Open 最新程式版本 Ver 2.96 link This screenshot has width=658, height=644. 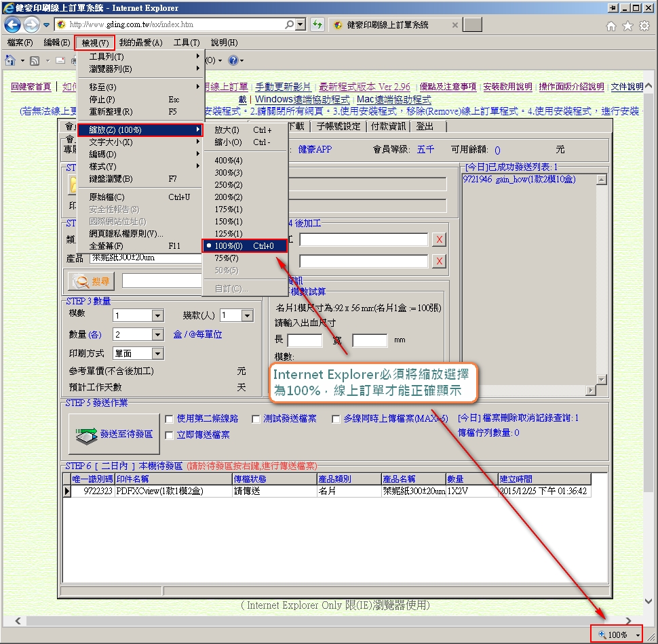pos(364,87)
